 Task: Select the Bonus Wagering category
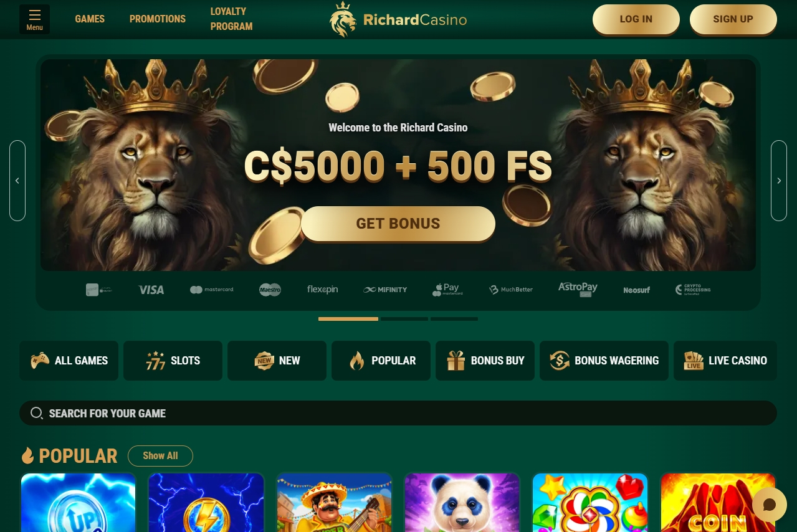pos(604,361)
